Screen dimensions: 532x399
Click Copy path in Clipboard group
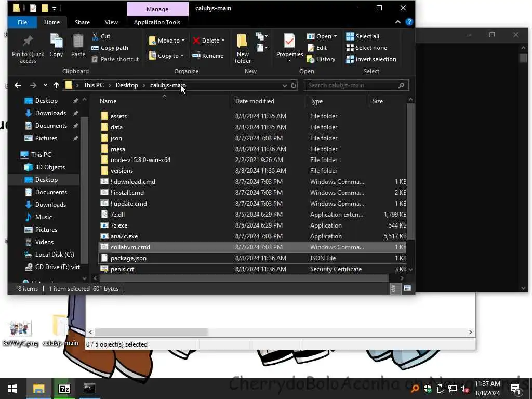110,48
